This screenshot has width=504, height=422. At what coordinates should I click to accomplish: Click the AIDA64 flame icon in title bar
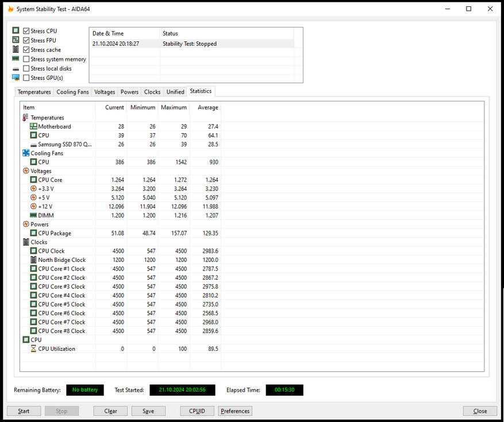10,9
